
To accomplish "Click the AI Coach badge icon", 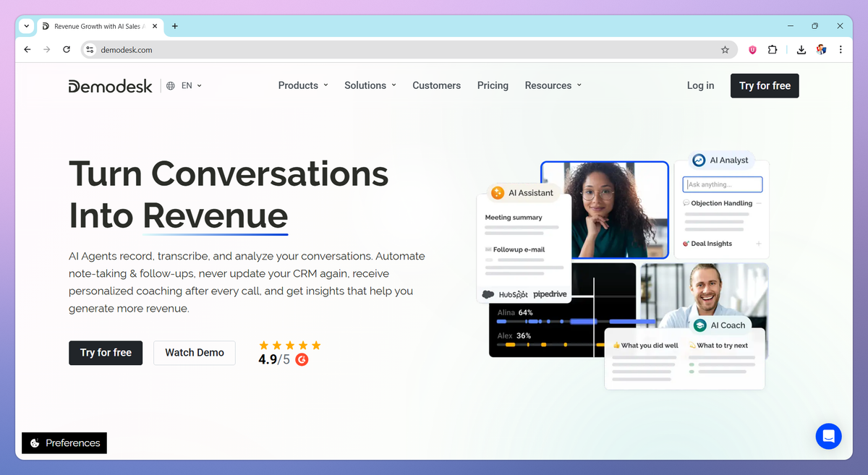I will [699, 325].
